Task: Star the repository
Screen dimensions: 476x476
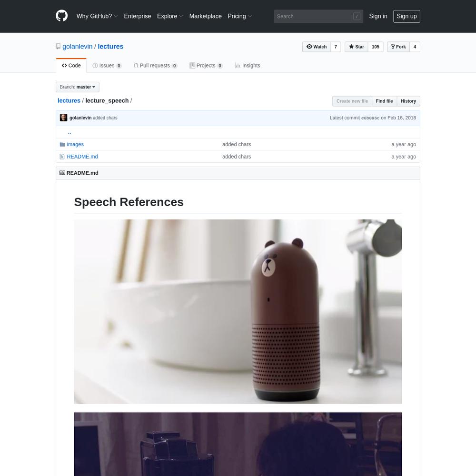Action: click(x=357, y=47)
